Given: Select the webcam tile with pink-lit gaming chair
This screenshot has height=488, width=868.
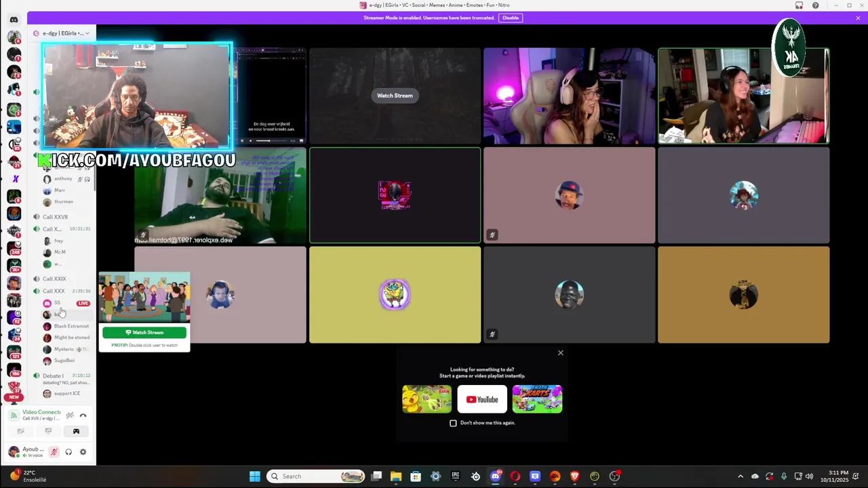Looking at the screenshot, I should pyautogui.click(x=570, y=96).
